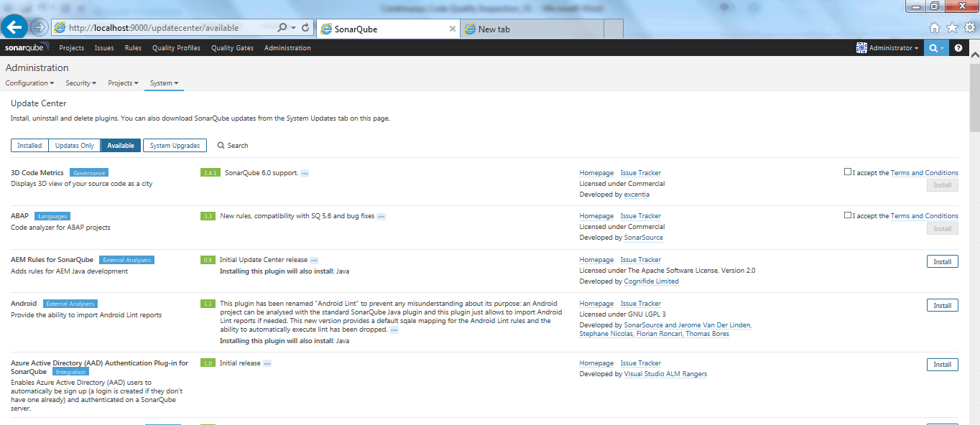Open the Projects administration dropdown

click(x=123, y=83)
